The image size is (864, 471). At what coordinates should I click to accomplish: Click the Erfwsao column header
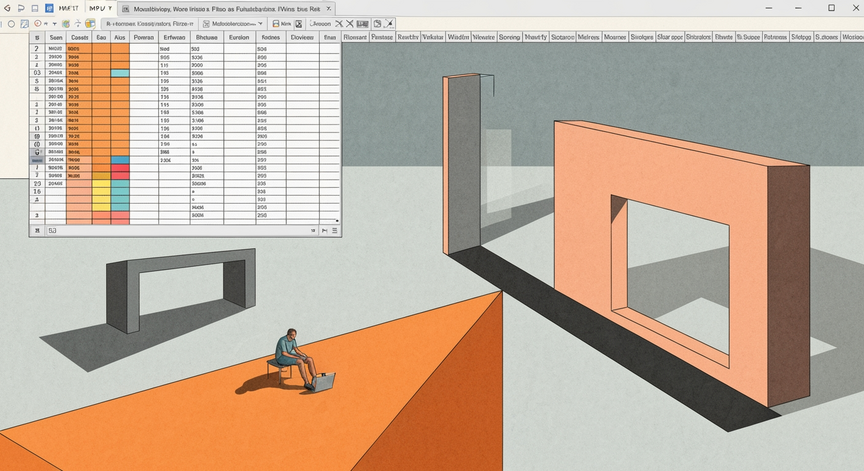[175, 37]
